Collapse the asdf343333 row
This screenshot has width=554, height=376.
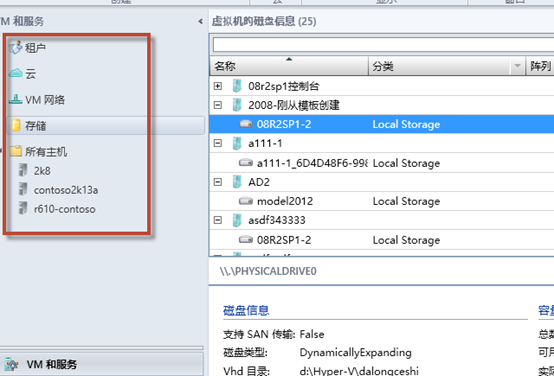pyautogui.click(x=218, y=221)
